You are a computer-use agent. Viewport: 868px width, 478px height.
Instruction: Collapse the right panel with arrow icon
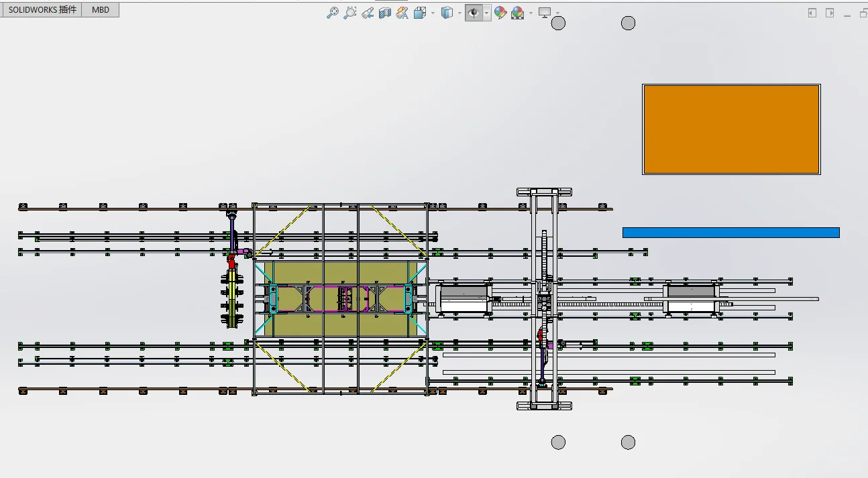(830, 13)
